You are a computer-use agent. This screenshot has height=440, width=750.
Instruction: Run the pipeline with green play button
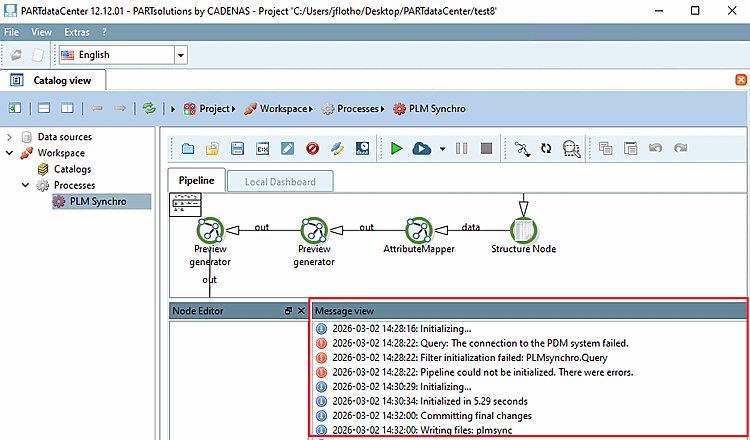pos(396,149)
